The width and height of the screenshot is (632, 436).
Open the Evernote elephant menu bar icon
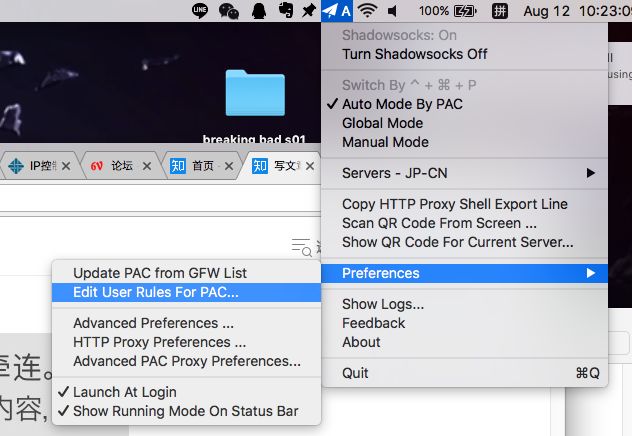click(286, 10)
